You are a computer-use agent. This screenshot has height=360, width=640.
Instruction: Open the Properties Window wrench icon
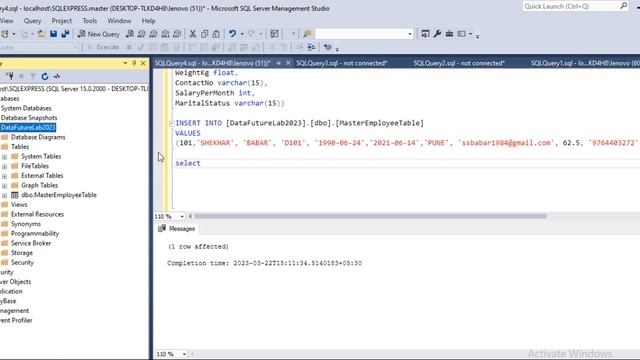[437, 34]
